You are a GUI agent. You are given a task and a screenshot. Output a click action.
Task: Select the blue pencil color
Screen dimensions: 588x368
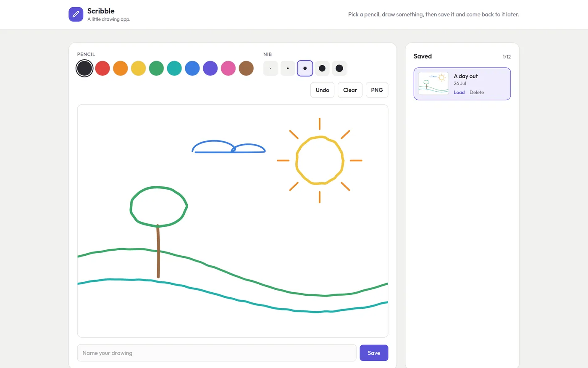192,68
